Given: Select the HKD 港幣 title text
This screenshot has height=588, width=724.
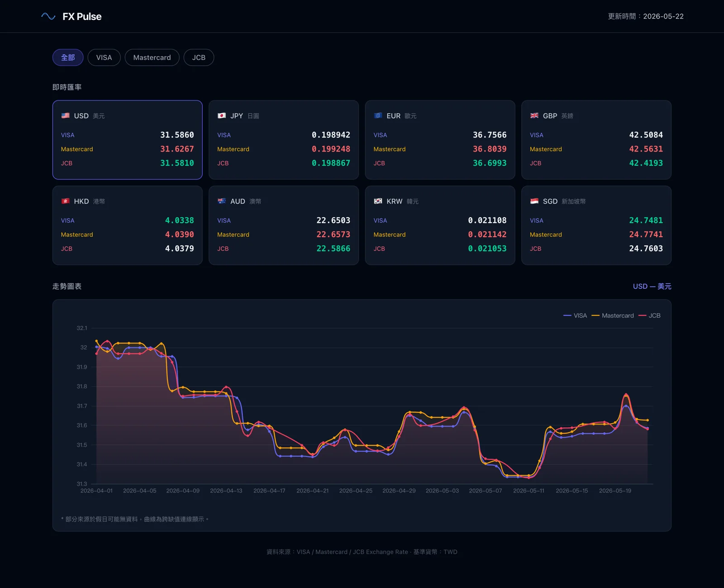Looking at the screenshot, I should click(90, 201).
